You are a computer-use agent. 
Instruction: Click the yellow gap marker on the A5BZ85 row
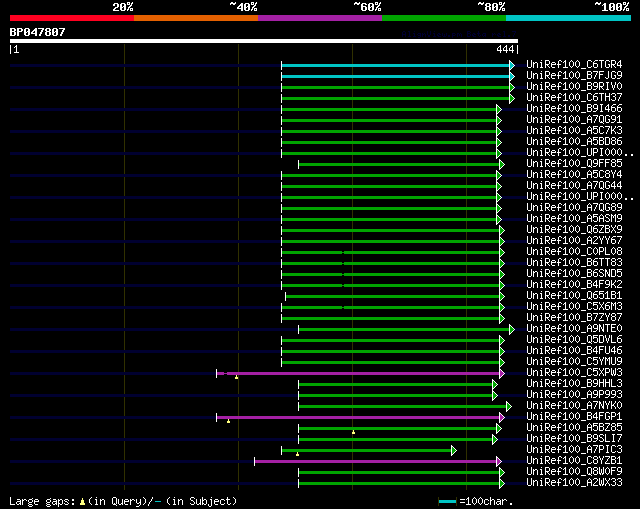point(353,432)
